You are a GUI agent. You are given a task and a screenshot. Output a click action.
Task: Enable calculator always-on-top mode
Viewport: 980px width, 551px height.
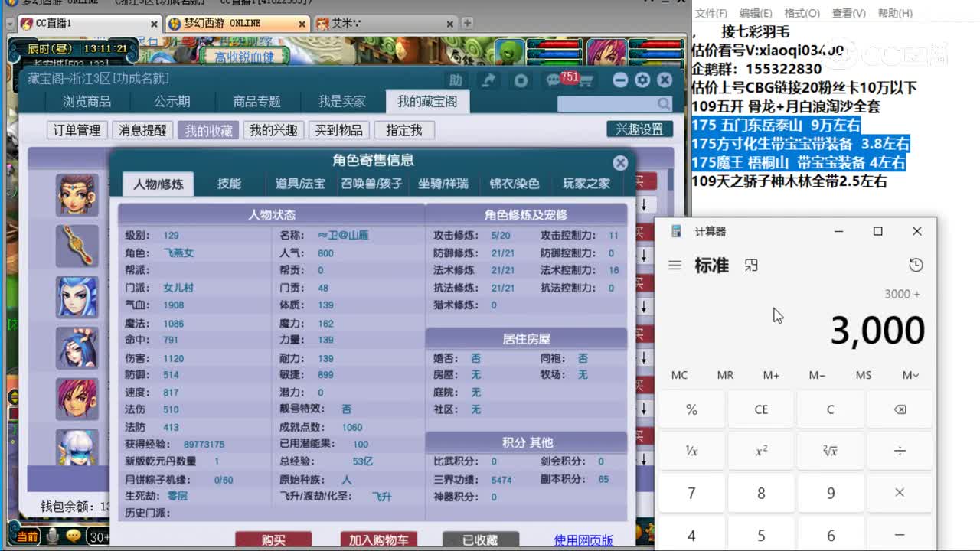tap(751, 265)
